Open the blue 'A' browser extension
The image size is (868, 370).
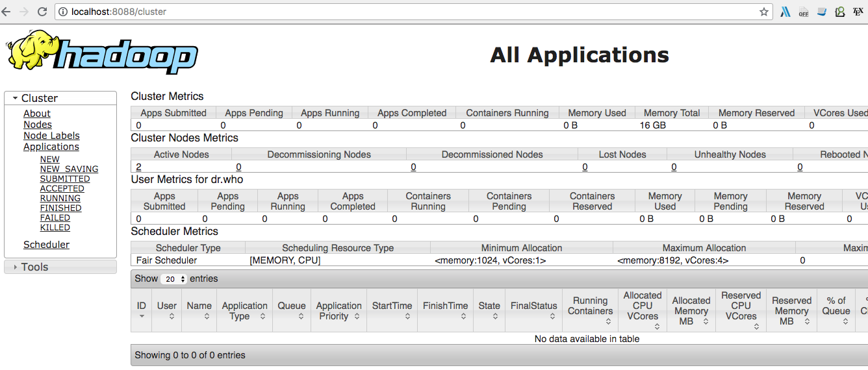click(785, 12)
